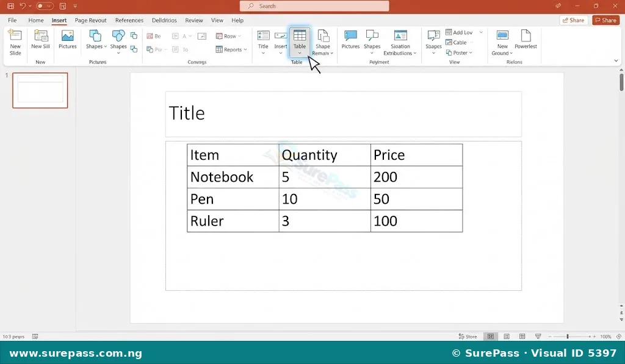Click the Cable button
This screenshot has height=364, width=625.
pyautogui.click(x=457, y=42)
